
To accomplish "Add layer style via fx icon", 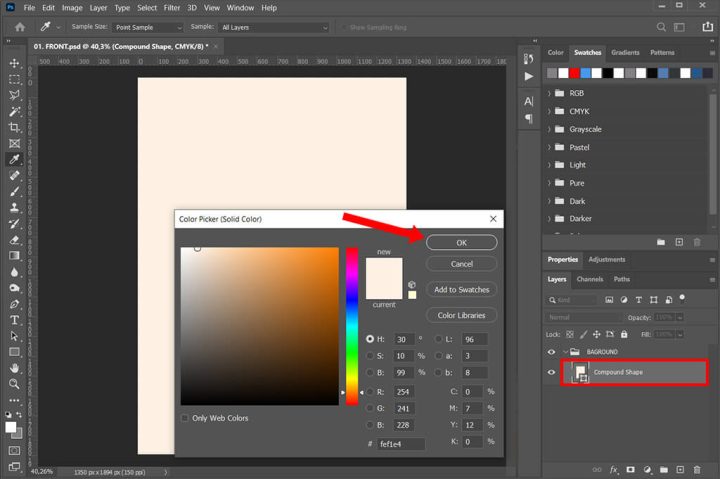I will click(614, 470).
